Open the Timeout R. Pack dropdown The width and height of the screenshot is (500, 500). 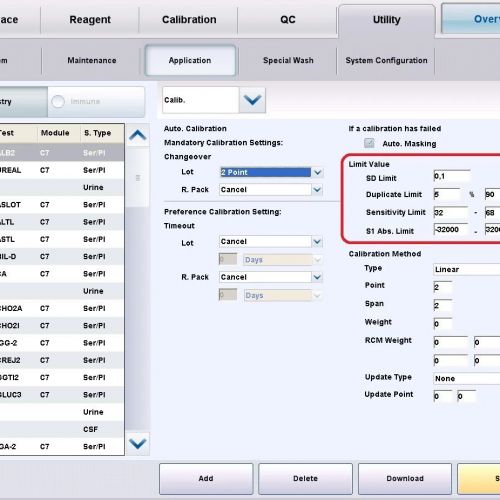coord(317,277)
